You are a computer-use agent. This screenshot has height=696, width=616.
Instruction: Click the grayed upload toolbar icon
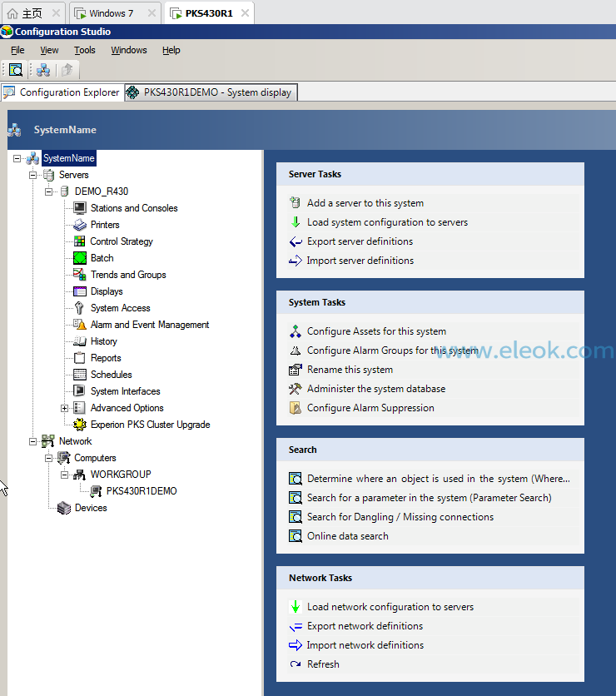coord(67,70)
